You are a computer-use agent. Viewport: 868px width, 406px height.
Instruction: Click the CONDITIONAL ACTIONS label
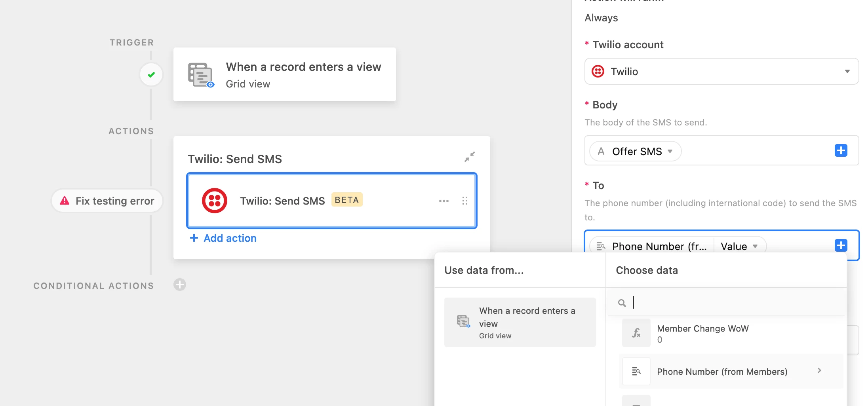pos(93,286)
